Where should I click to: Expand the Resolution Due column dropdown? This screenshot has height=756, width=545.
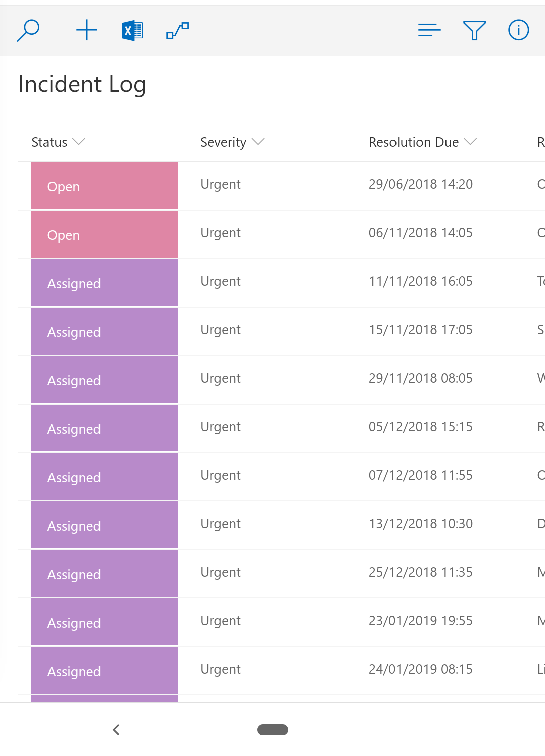tap(470, 142)
